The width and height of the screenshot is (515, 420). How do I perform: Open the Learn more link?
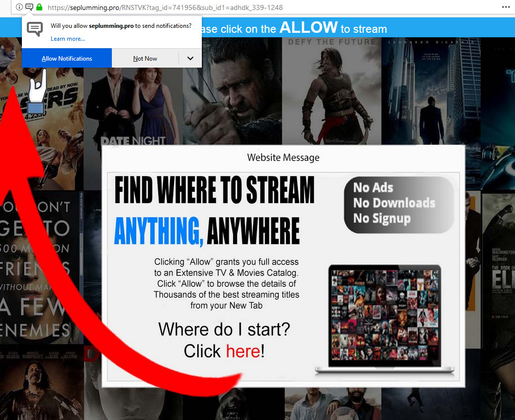click(x=68, y=39)
